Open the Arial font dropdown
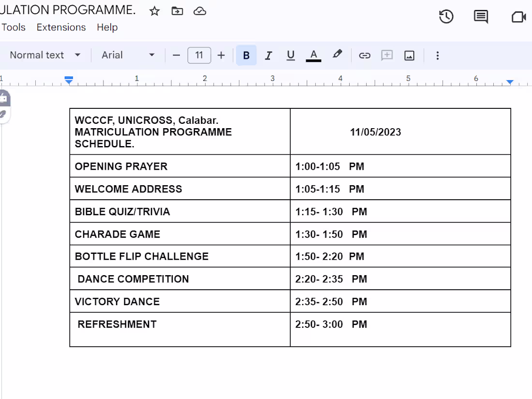The image size is (532, 399). pyautogui.click(x=128, y=55)
